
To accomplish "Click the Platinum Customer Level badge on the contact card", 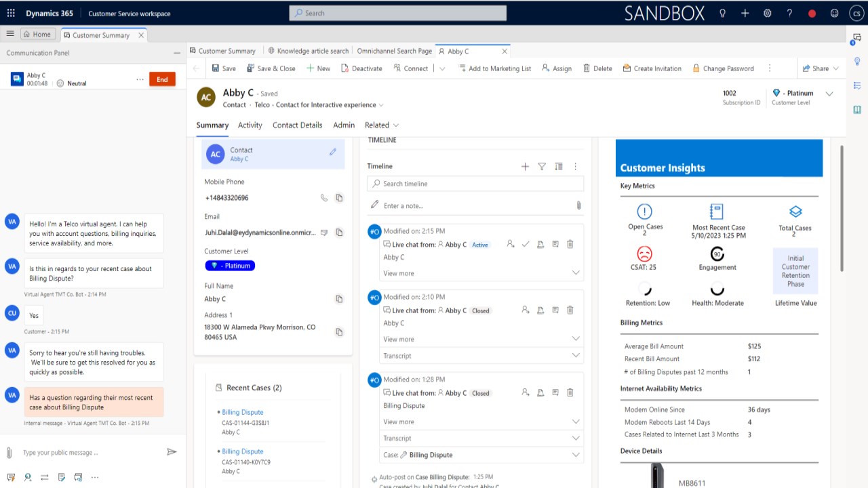I will coord(230,266).
